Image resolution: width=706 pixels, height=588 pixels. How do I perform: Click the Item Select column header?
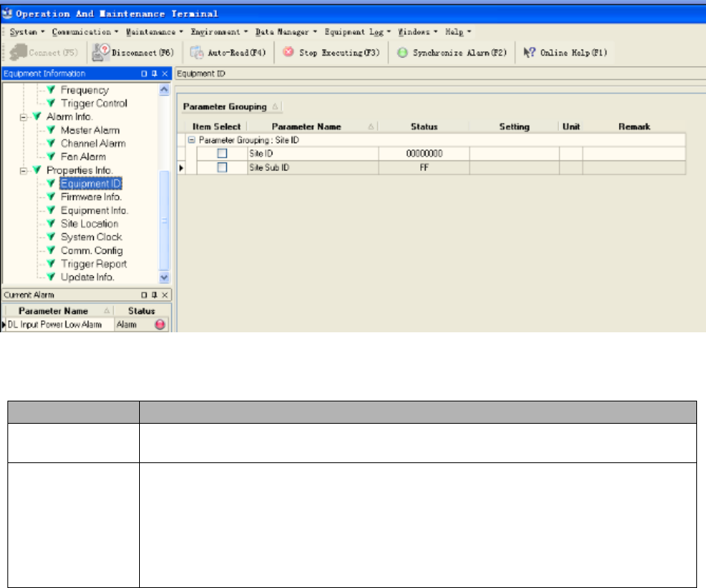pos(216,127)
